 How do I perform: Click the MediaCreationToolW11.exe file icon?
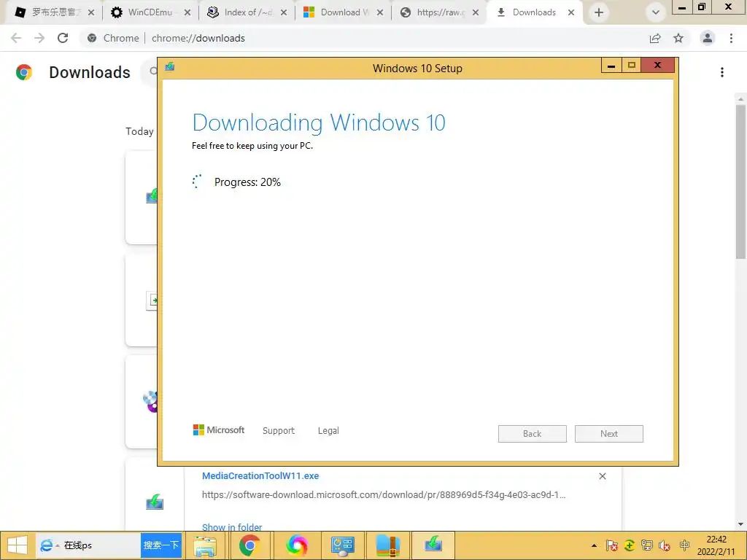pos(155,502)
